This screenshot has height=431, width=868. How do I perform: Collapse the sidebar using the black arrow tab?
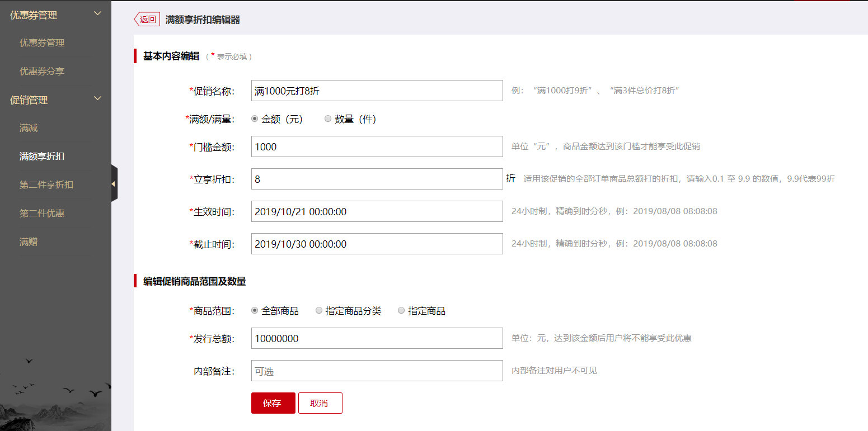pos(114,184)
